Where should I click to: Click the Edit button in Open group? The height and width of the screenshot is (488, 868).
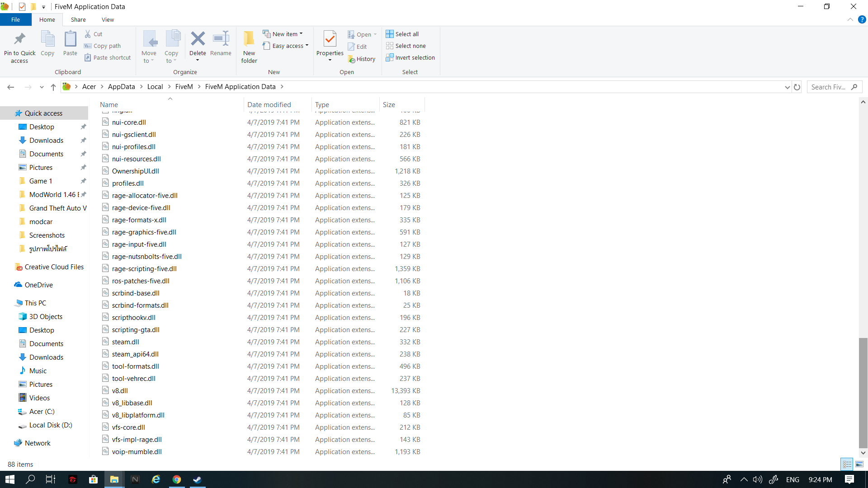pos(357,47)
